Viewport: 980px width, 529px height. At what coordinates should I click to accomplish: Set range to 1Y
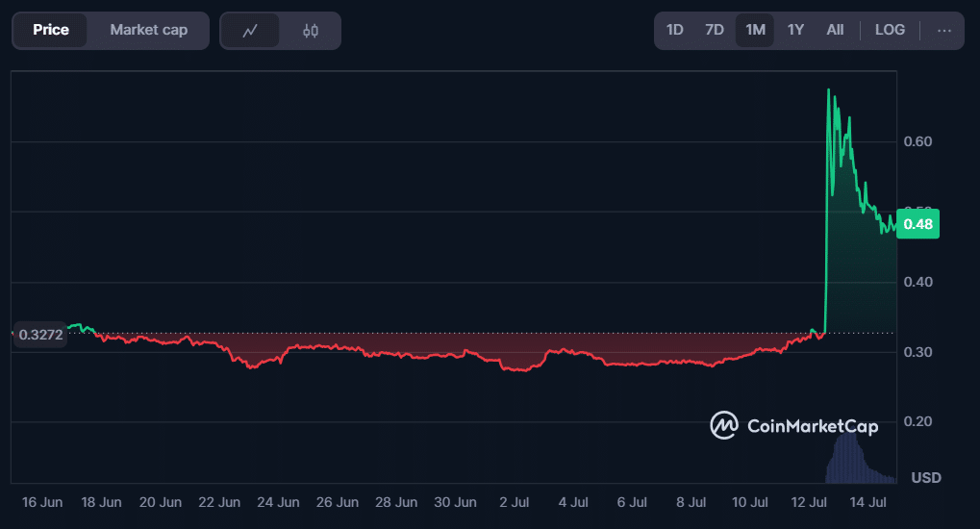tap(795, 30)
